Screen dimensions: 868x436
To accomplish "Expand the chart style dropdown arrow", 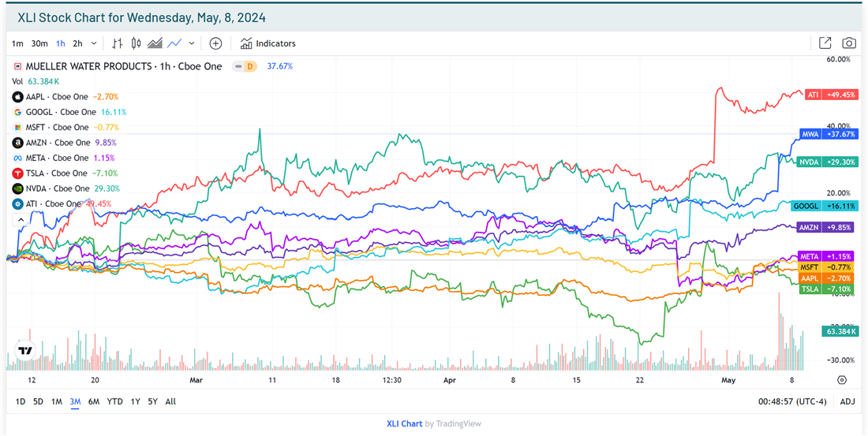I will pyautogui.click(x=192, y=43).
